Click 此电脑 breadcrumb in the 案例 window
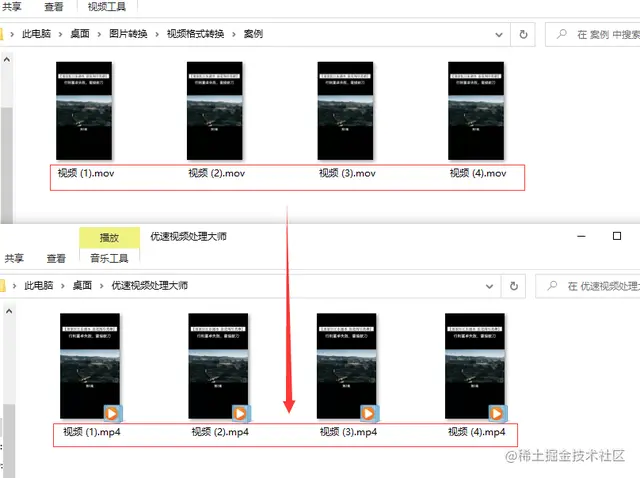This screenshot has height=478, width=640. point(36,34)
